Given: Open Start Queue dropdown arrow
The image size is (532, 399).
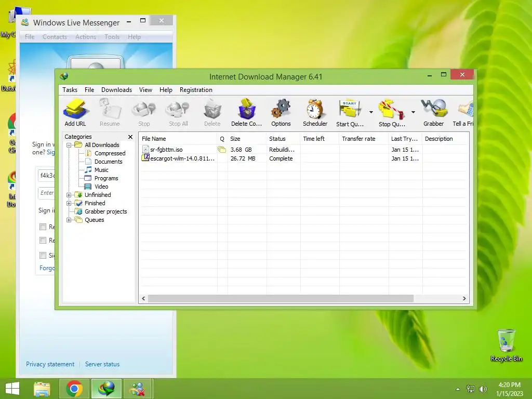Looking at the screenshot, I should click(x=371, y=112).
